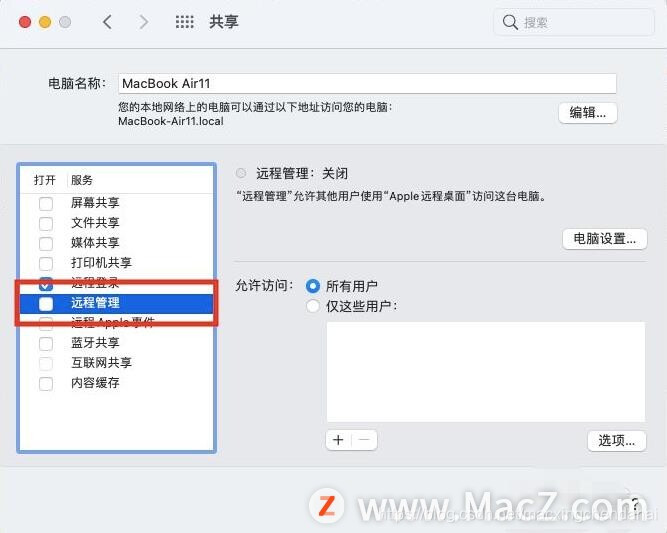The height and width of the screenshot is (533, 667).
Task: Select 内容缓存 service row
Action: [116, 383]
